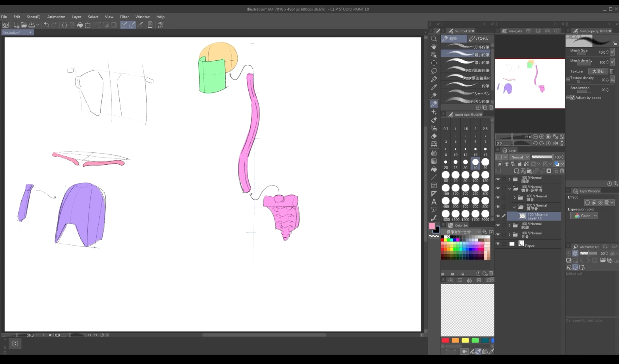Zoom out in the Navigator
The image size is (619, 364).
535,137
